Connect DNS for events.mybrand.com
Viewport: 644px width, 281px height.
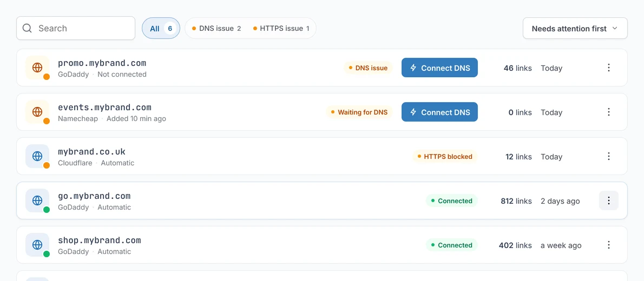pyautogui.click(x=439, y=112)
